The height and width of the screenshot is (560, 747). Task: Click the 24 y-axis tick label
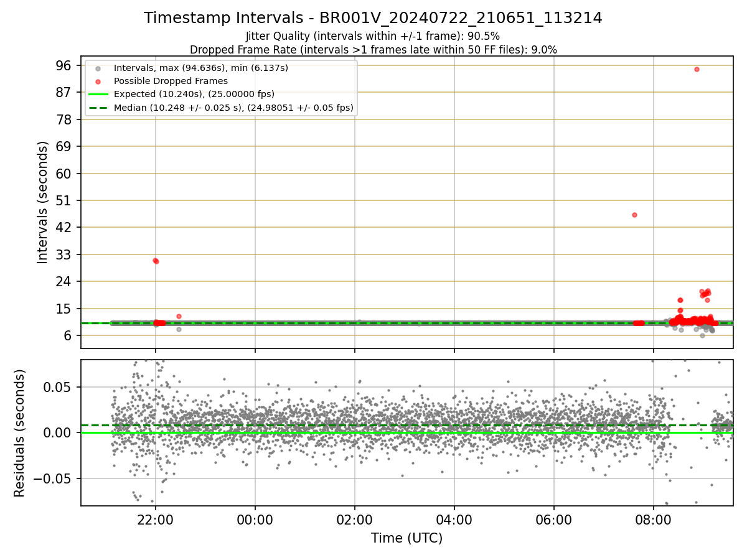64,281
